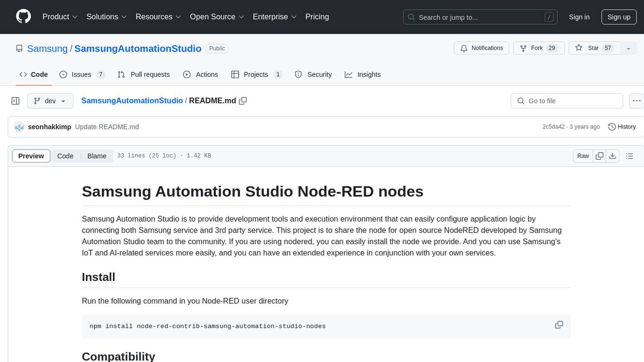Screen dimensions: 644x362
Task: Click the npm install command text
Action: [x=207, y=326]
